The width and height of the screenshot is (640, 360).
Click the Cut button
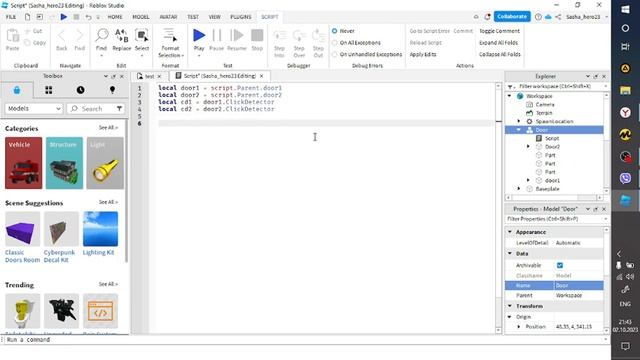point(33,31)
